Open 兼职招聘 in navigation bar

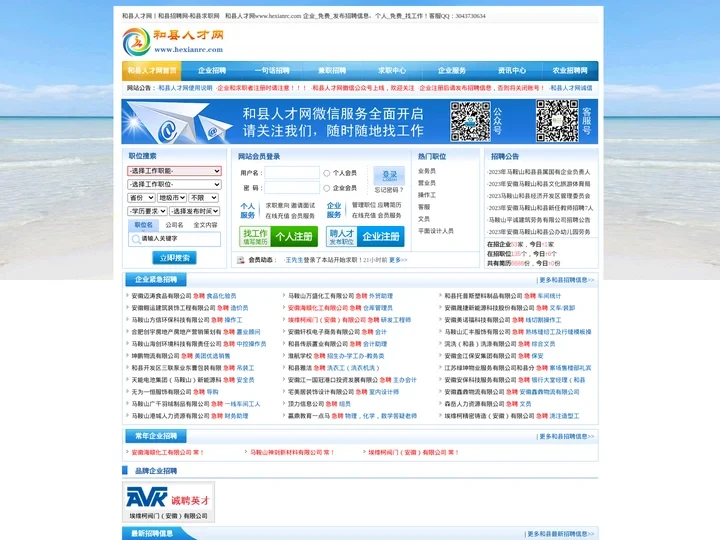[x=332, y=71]
